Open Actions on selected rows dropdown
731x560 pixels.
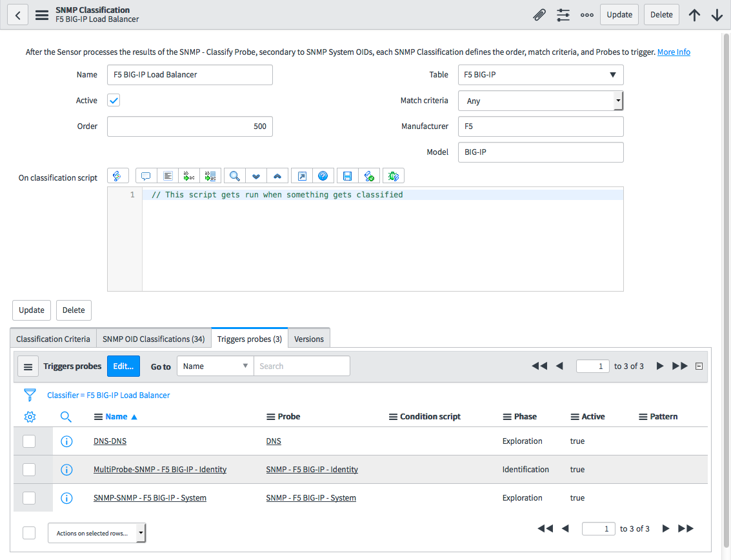[97, 533]
